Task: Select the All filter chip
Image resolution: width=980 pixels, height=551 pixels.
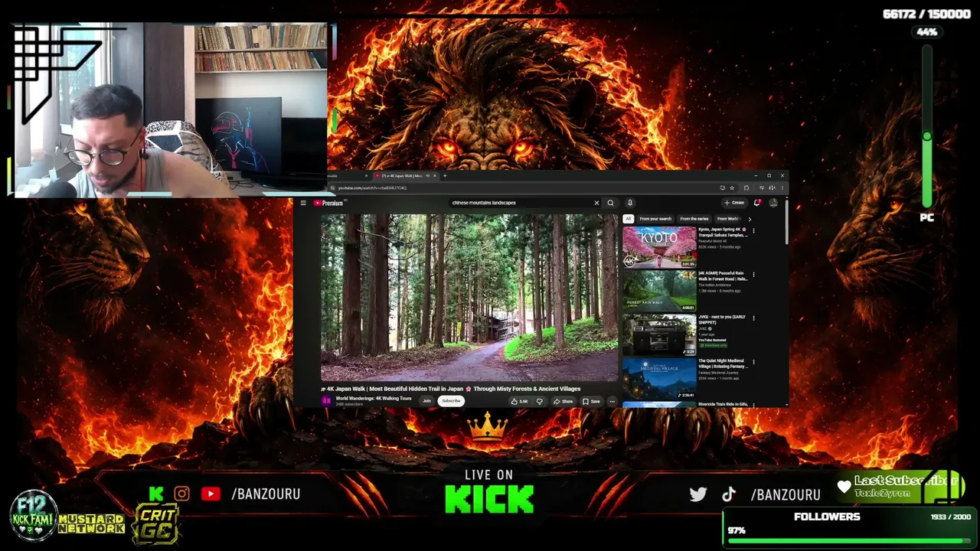Action: pyautogui.click(x=628, y=219)
